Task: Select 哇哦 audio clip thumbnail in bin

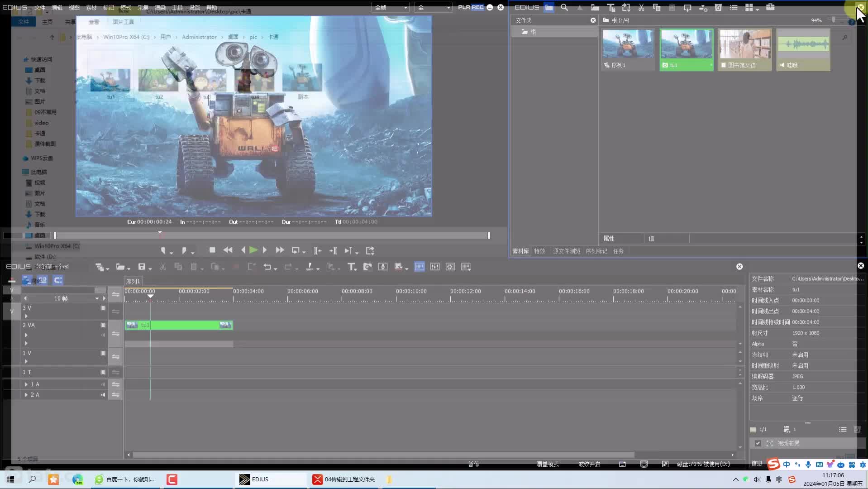Action: click(x=803, y=50)
